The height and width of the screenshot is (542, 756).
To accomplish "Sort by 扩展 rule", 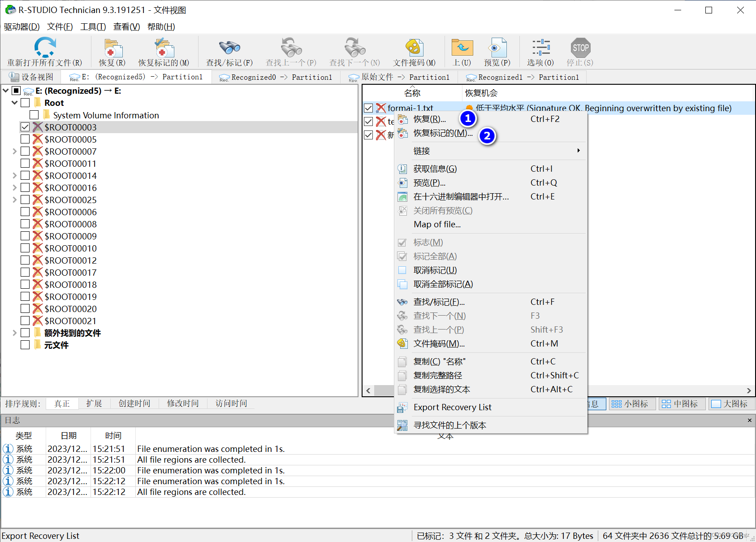I will [x=94, y=403].
